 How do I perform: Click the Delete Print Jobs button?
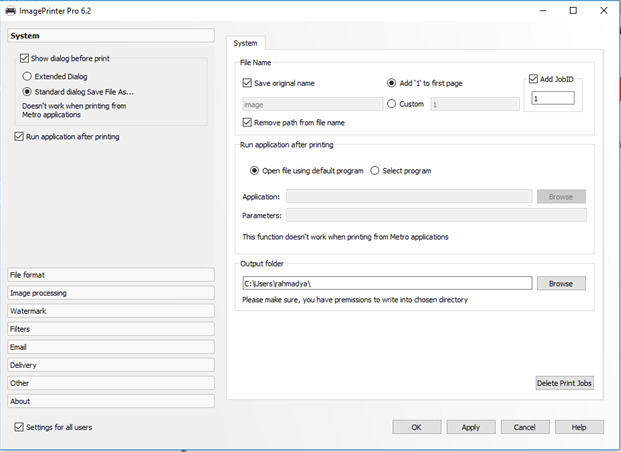pos(565,383)
